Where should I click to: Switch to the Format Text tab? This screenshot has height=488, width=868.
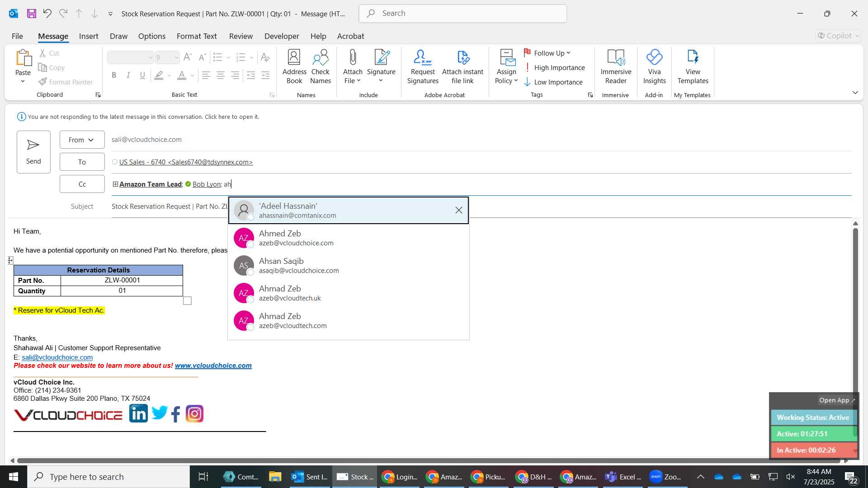[197, 36]
